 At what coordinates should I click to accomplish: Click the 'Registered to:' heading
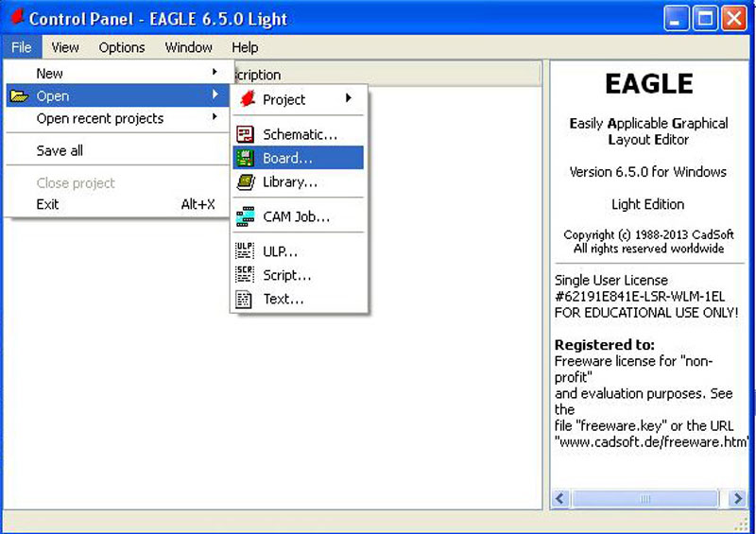coord(605,345)
